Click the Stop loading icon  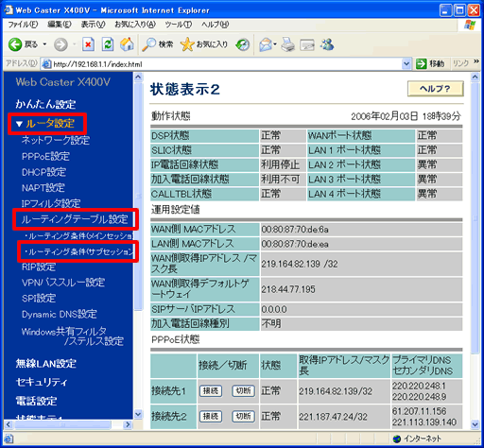88,44
